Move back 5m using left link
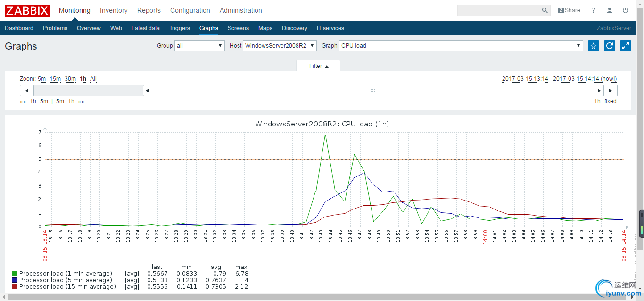This screenshot has height=301, width=644. [44, 101]
